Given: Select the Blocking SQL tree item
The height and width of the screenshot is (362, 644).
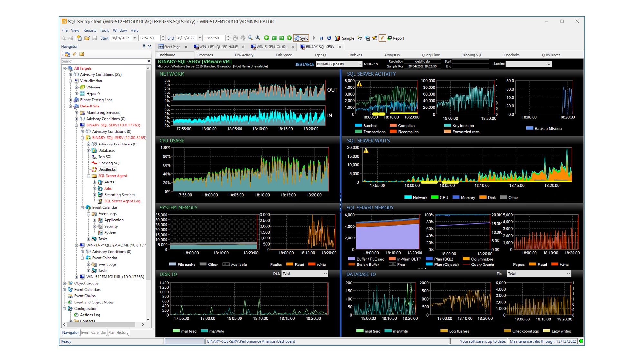Looking at the screenshot, I should (109, 163).
